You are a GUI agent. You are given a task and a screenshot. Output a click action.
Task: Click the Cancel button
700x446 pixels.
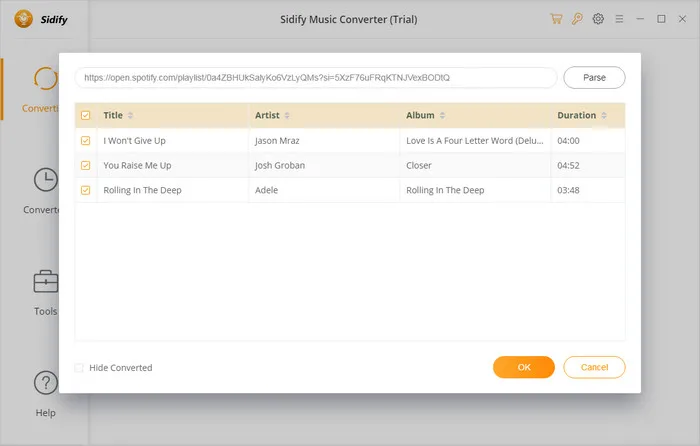tap(594, 367)
